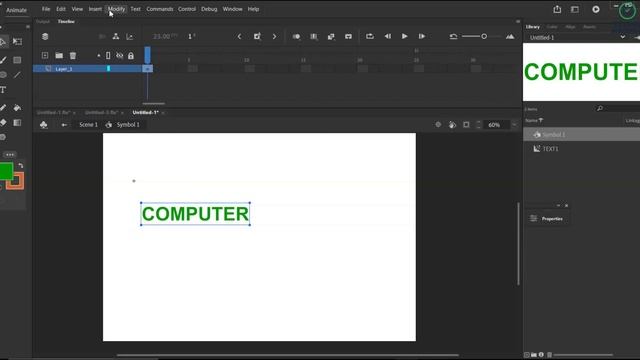Add a new layer
The height and width of the screenshot is (360, 640).
(x=45, y=56)
